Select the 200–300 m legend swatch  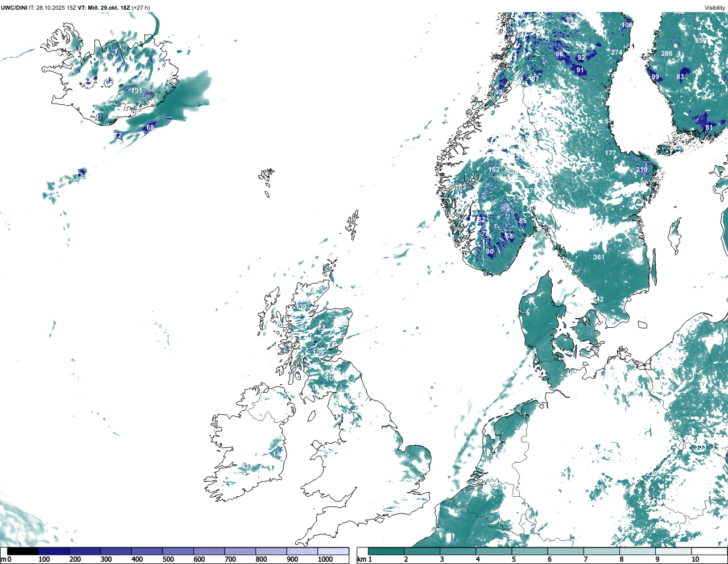click(x=85, y=551)
